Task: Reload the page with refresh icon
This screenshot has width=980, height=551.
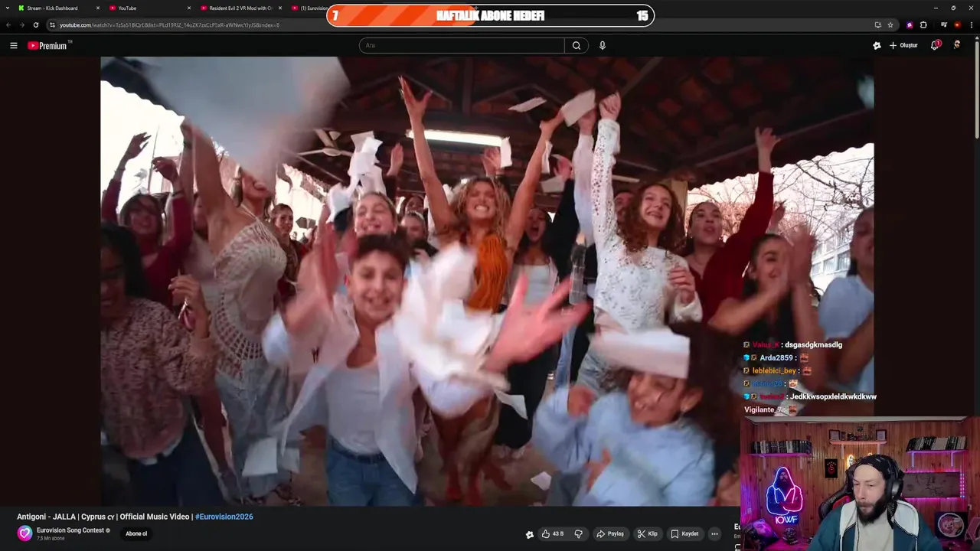Action: coord(35,24)
